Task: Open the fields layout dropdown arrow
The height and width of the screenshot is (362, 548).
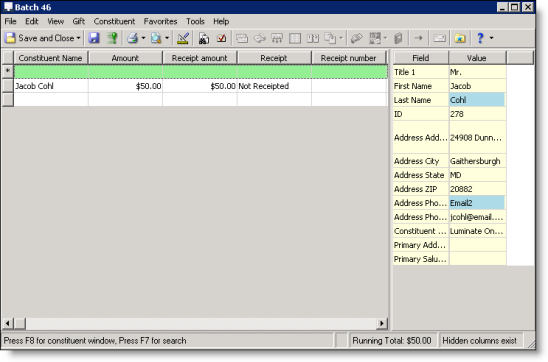Action: click(x=385, y=38)
